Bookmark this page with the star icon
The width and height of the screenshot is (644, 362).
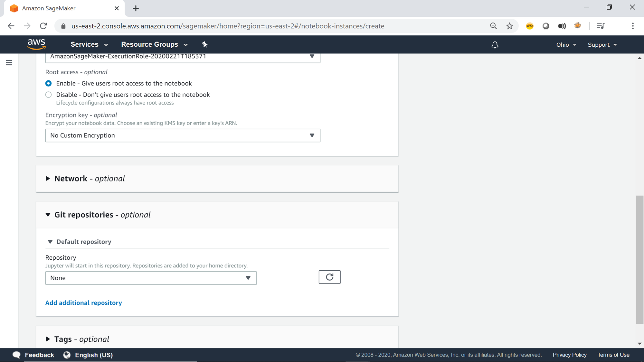point(509,26)
